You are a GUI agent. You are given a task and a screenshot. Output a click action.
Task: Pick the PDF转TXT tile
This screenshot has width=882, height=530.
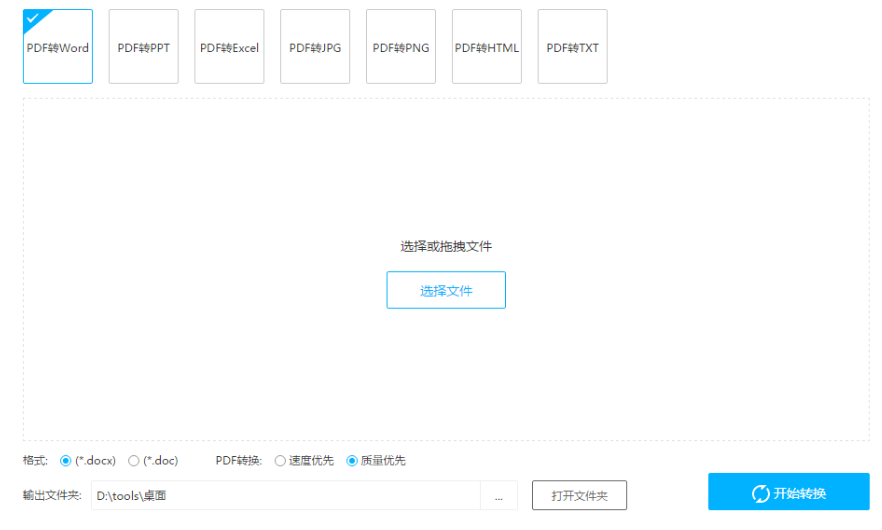[x=573, y=47]
